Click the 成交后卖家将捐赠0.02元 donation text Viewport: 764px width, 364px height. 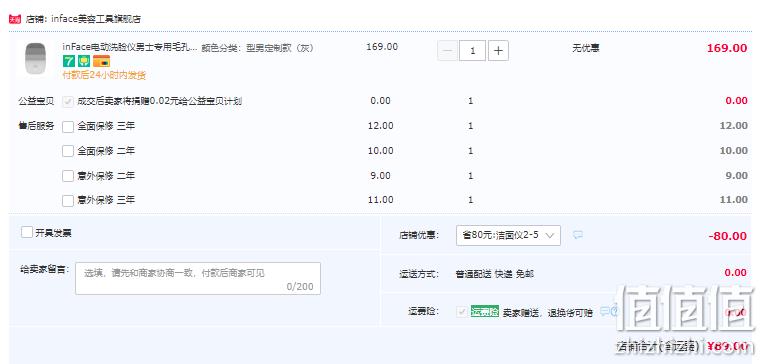[159, 101]
